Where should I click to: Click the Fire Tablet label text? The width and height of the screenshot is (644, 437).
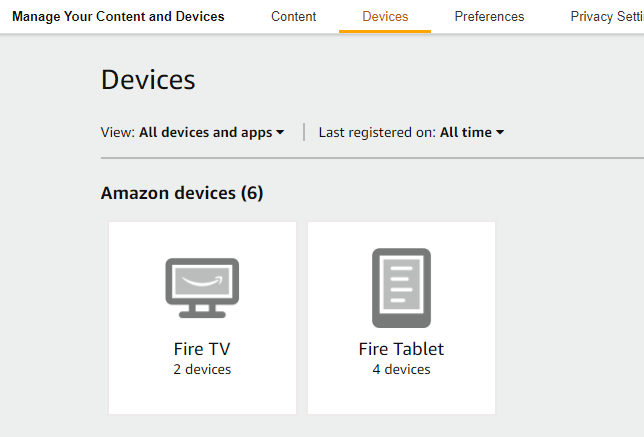[x=401, y=349]
